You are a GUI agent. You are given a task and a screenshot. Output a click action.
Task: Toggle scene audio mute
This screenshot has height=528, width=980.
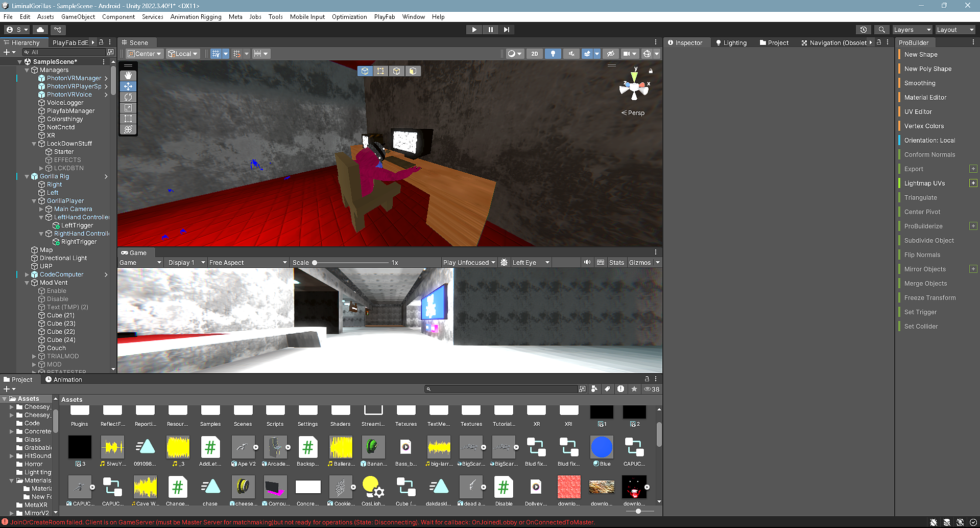(571, 54)
